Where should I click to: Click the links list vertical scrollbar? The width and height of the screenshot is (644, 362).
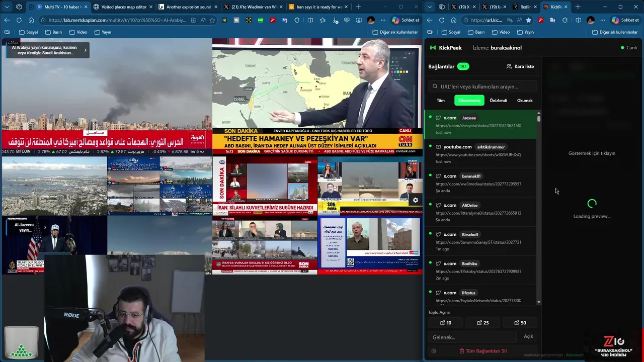tap(539, 119)
